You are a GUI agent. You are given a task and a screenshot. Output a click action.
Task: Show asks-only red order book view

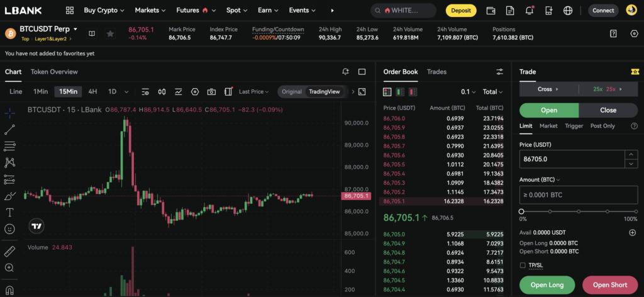pyautogui.click(x=413, y=92)
